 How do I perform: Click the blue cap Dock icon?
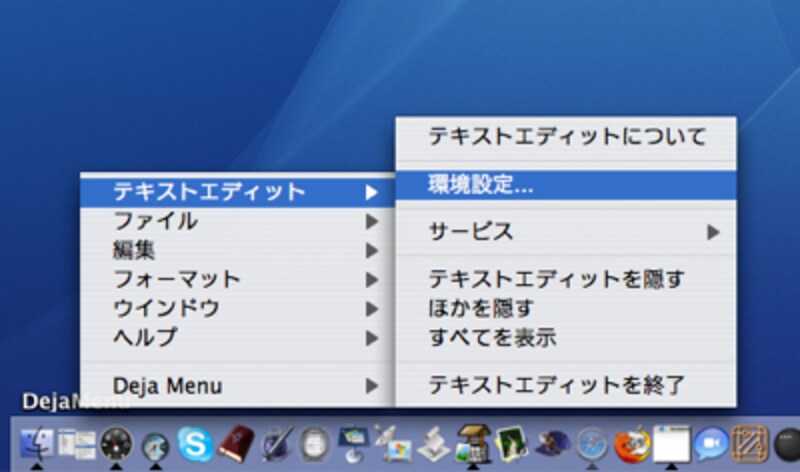pos(552,443)
